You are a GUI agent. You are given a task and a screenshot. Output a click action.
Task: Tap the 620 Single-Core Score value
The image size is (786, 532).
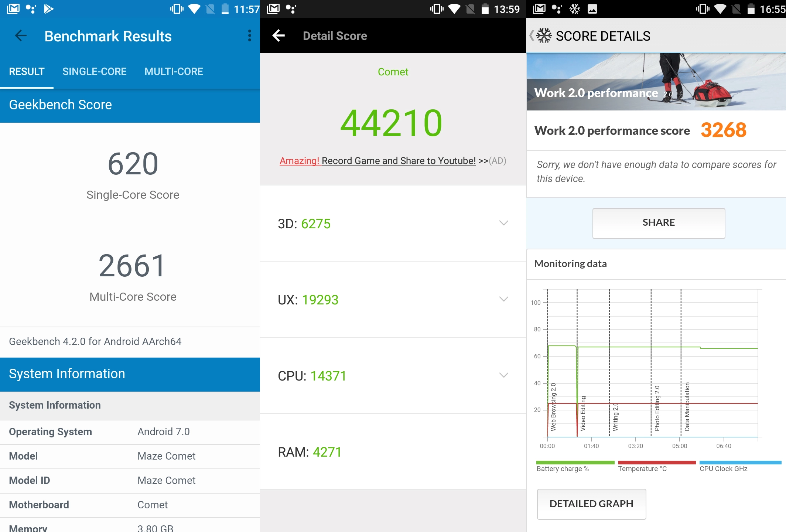click(133, 164)
